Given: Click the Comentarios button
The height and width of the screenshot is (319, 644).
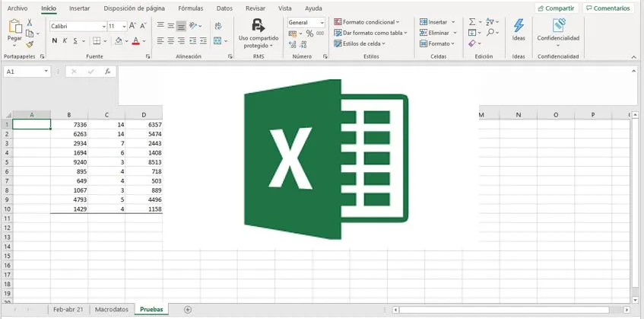Looking at the screenshot, I should coord(608,8).
